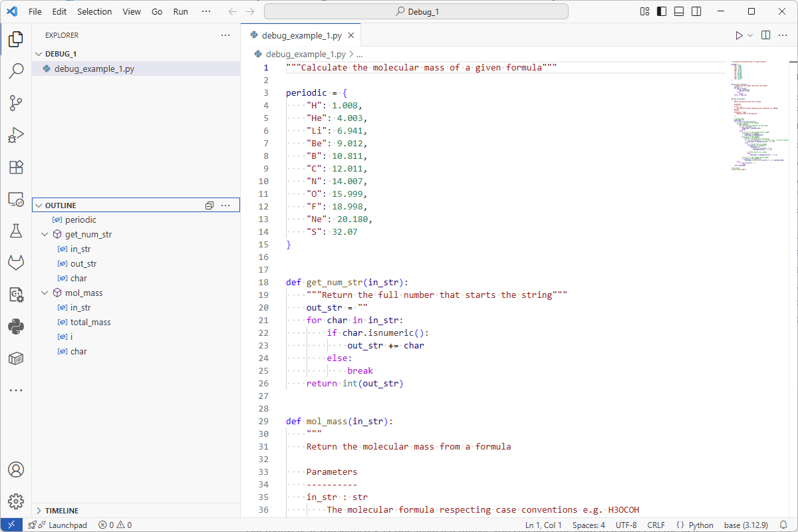
Task: Toggle the Panel visibility in the title bar
Action: (x=679, y=11)
